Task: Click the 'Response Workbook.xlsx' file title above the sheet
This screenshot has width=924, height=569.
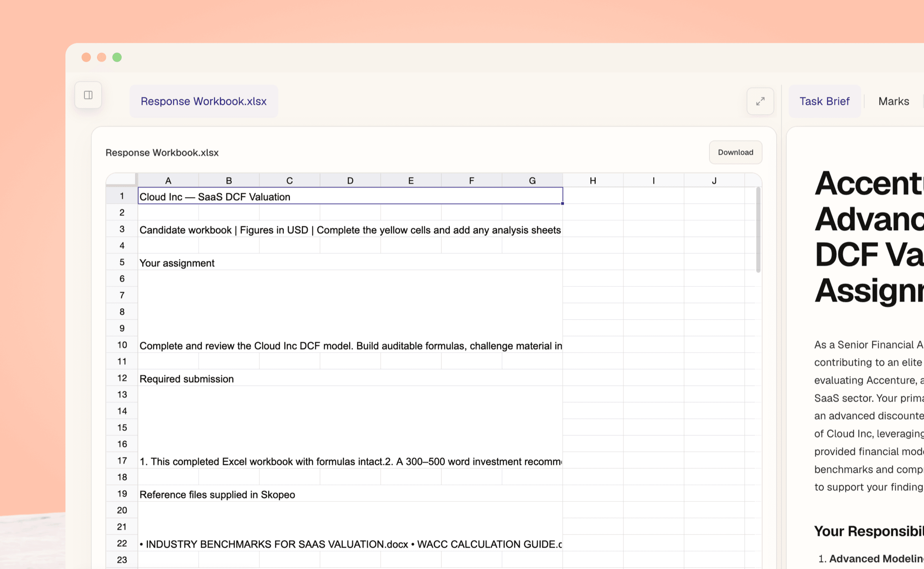Action: pyautogui.click(x=162, y=152)
